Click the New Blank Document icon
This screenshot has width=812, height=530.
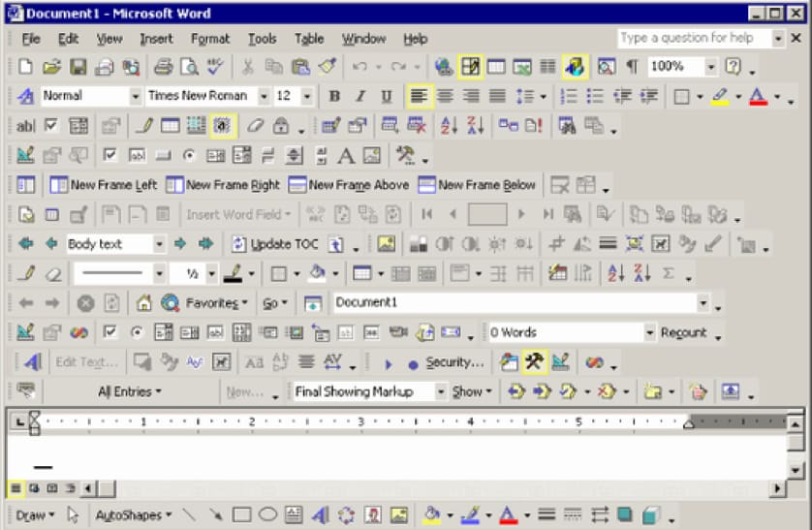(x=25, y=67)
